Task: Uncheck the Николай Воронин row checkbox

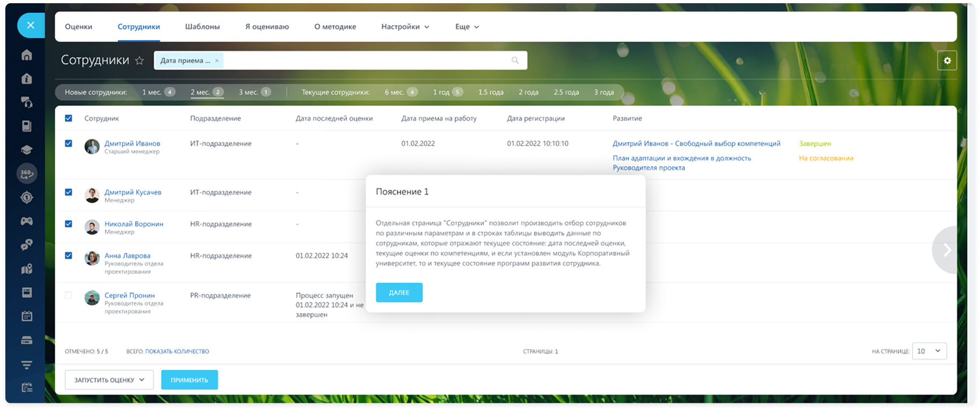Action: point(69,224)
